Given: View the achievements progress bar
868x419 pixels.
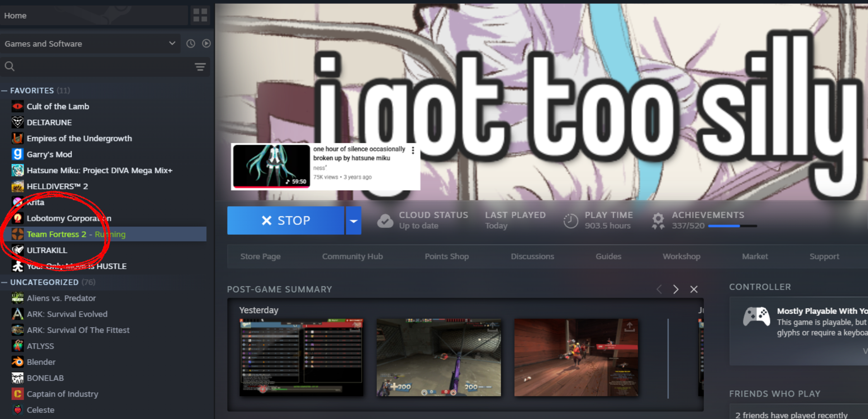Looking at the screenshot, I should [732, 226].
